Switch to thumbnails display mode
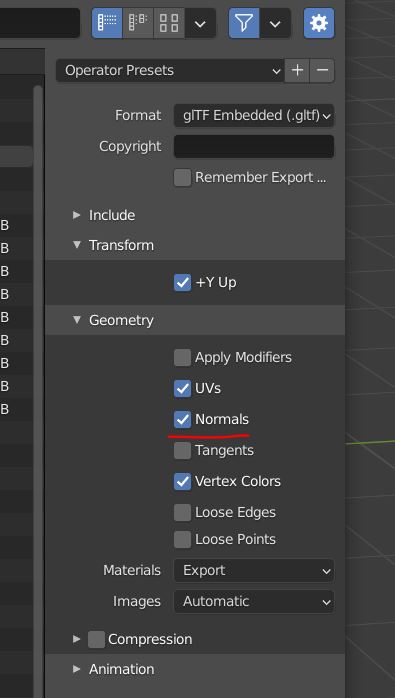Viewport: 395px width, 698px height. [169, 23]
